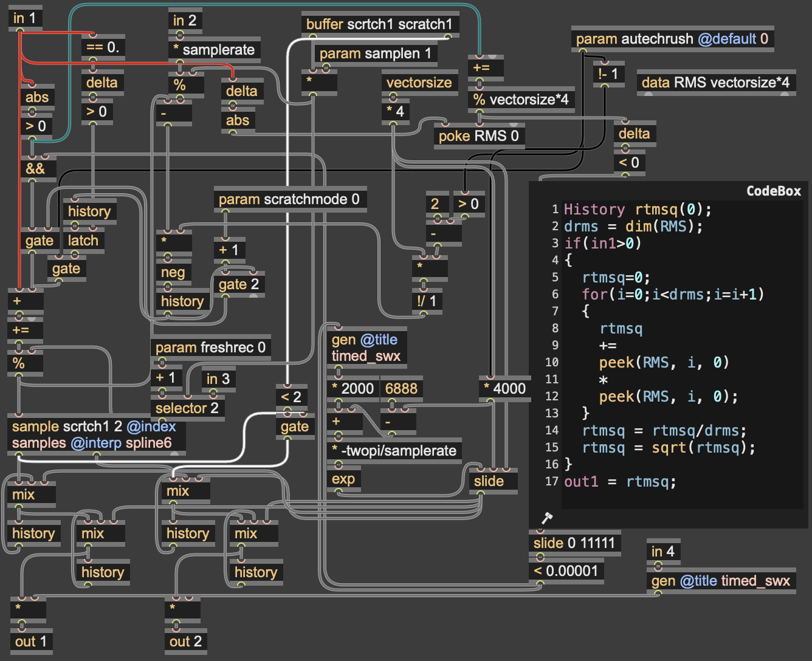
Task: Click the '< 2' comparison object
Action: click(x=292, y=397)
